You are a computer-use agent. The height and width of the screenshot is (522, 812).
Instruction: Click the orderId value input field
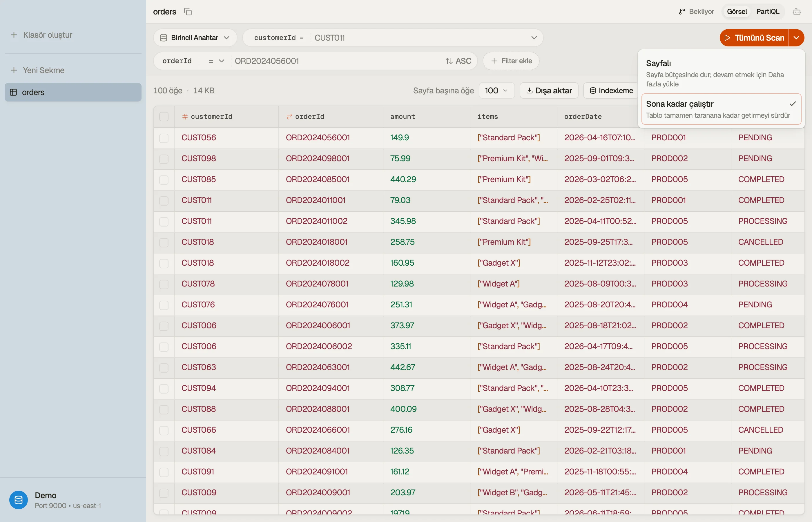[337, 61]
